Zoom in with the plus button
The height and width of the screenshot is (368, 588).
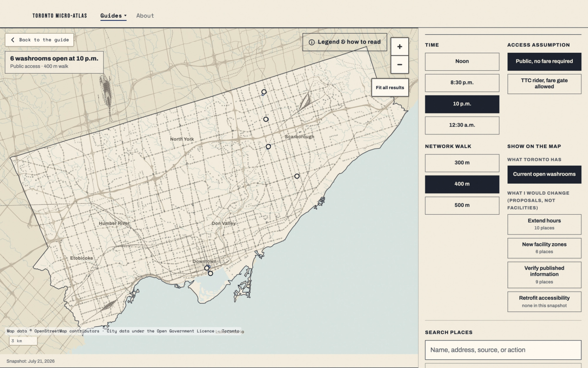[399, 47]
